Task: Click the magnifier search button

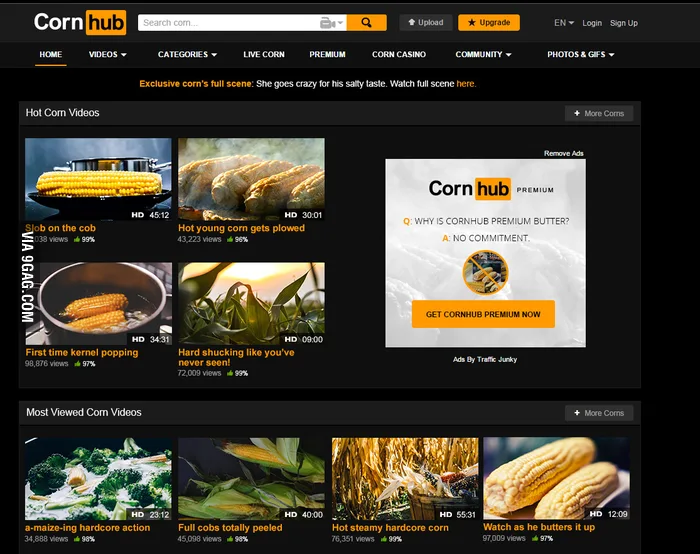Action: pyautogui.click(x=367, y=23)
